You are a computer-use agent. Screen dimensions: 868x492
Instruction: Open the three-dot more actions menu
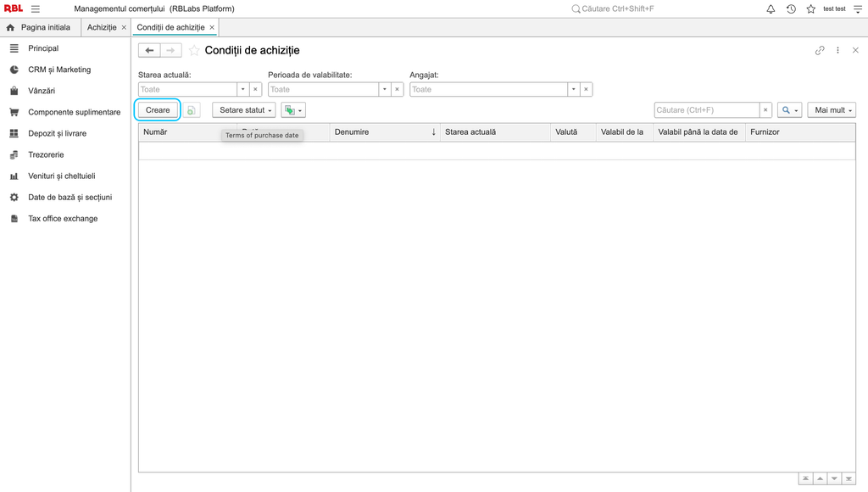coord(837,50)
